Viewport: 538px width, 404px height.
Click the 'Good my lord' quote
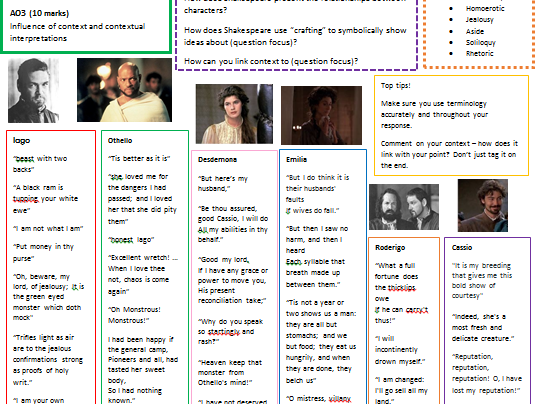point(233,280)
